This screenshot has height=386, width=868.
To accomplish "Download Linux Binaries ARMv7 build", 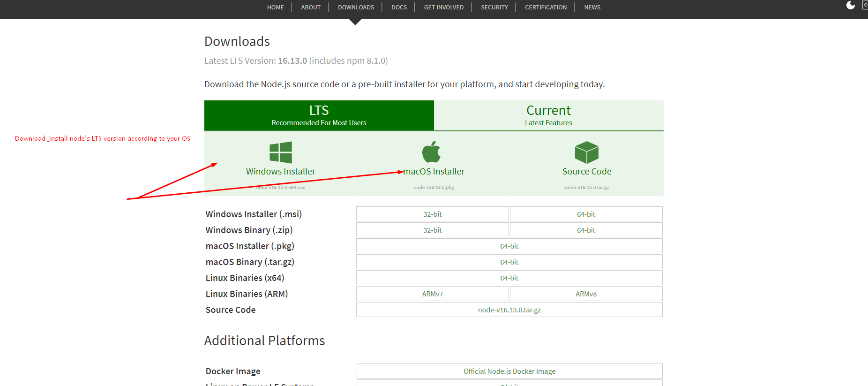I will (x=432, y=294).
